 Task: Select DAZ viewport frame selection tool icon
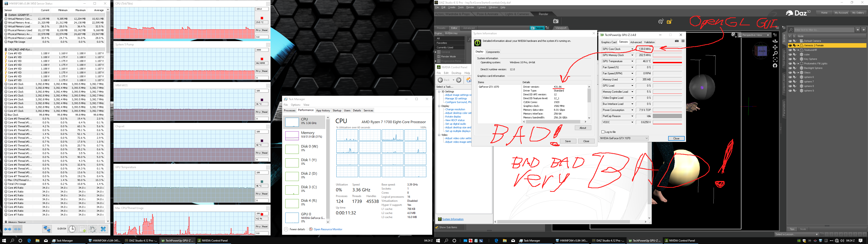[775, 59]
